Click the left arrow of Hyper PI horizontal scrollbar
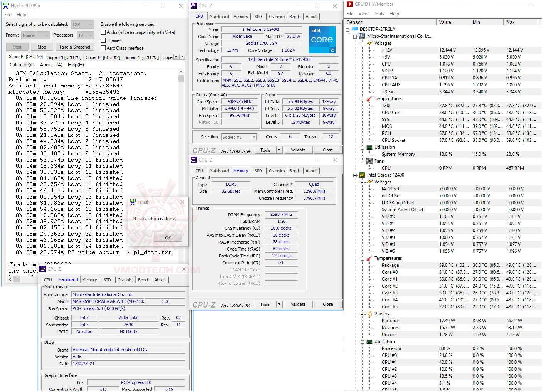Image resolution: width=543 pixels, height=392 pixels. (10, 279)
